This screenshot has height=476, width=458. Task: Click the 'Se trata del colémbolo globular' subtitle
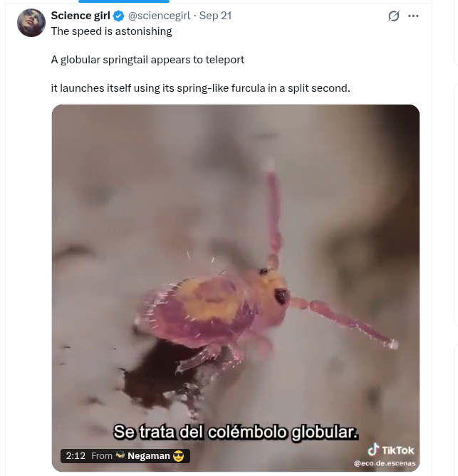point(236,432)
